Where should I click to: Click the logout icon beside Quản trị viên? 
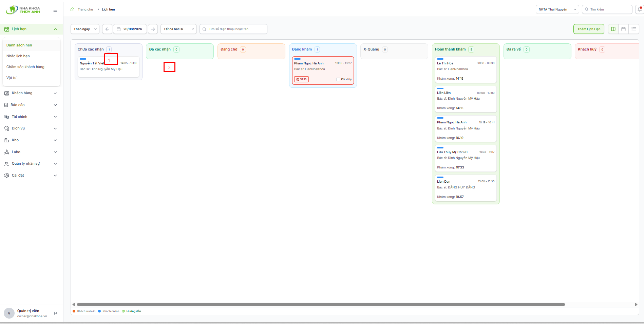click(56, 313)
